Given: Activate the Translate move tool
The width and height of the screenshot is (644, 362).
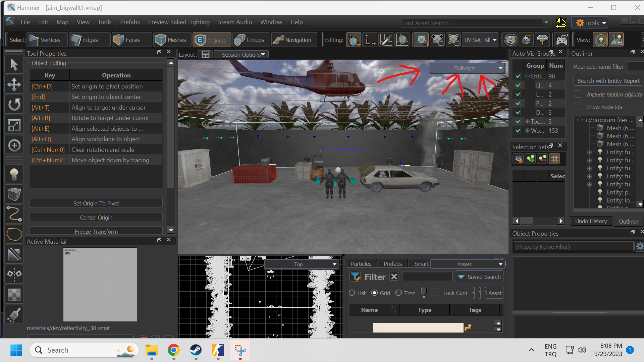Looking at the screenshot, I should 14,85.
